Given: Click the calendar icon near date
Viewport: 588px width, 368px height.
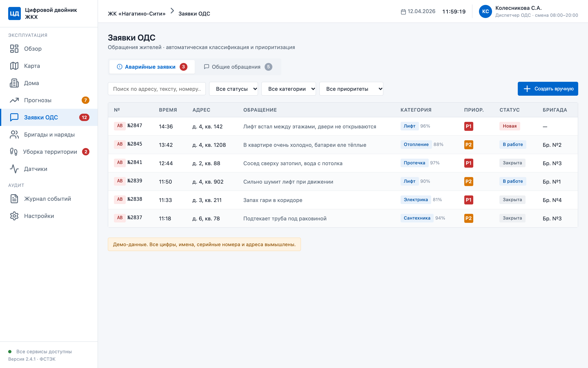Looking at the screenshot, I should point(403,12).
